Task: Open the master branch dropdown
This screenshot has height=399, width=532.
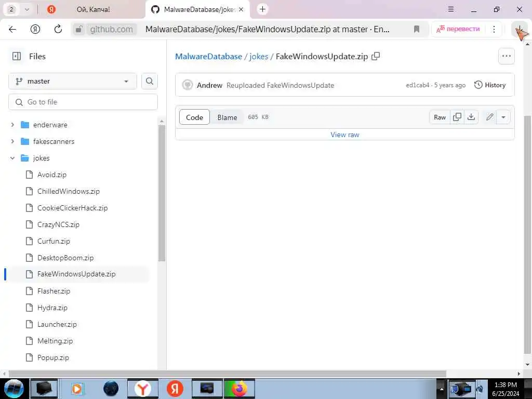Action: pos(73,81)
